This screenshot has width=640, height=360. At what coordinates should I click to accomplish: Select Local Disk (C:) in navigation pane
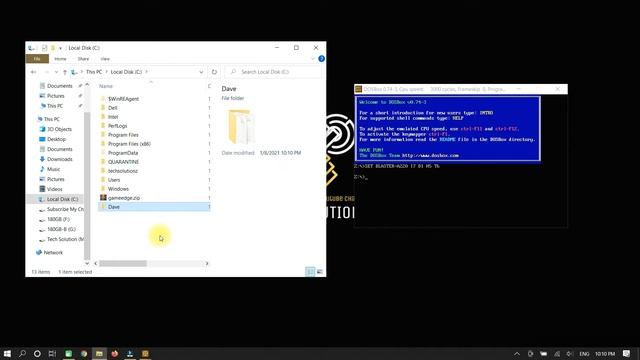(62, 199)
